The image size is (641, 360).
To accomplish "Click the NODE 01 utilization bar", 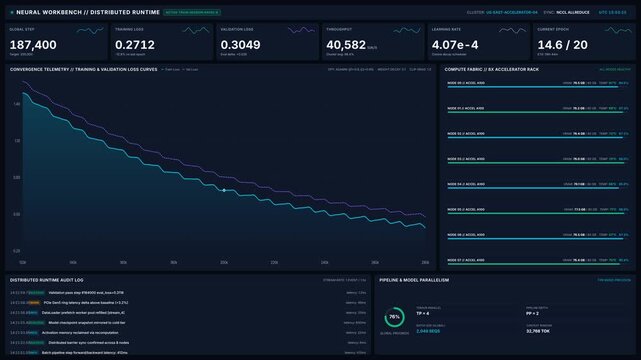I will [538, 112].
